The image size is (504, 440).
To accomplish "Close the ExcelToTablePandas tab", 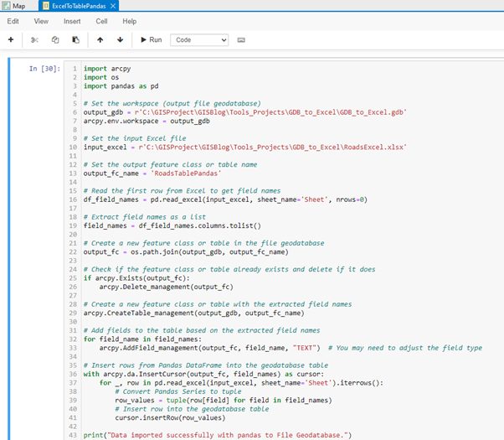I will pyautogui.click(x=113, y=6).
